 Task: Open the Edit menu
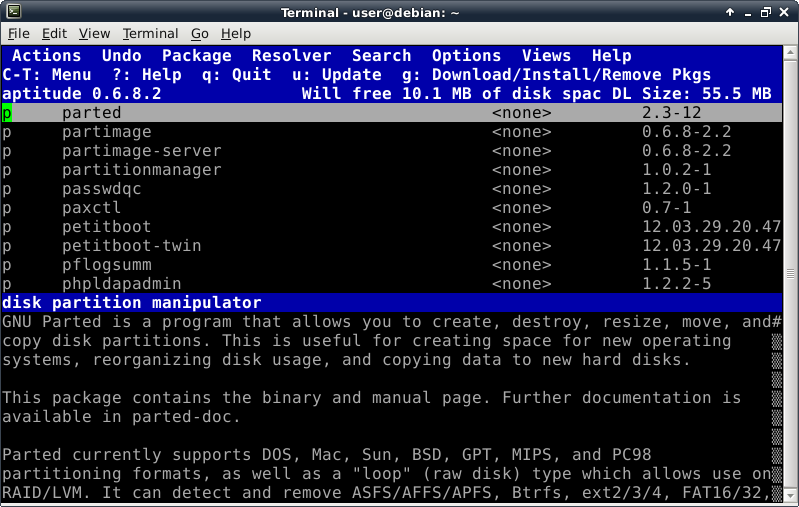(x=54, y=33)
